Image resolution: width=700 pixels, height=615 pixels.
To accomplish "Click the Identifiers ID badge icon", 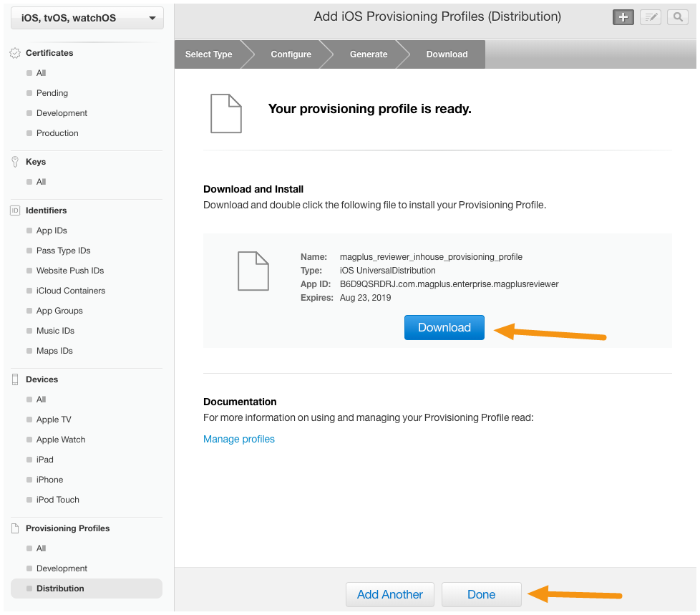I will 15,210.
